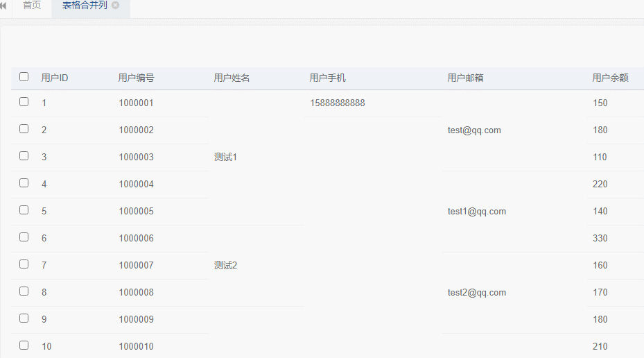Click the merged name cell 测试1
The height and width of the screenshot is (358, 644).
click(225, 157)
